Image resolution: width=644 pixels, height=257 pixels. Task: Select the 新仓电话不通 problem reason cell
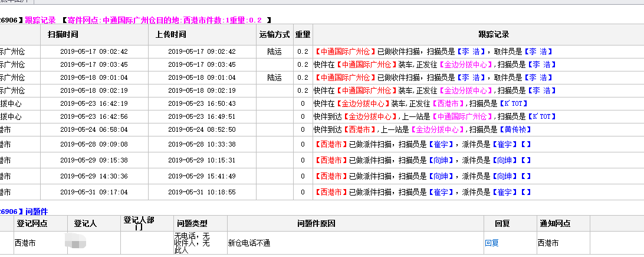[249, 243]
